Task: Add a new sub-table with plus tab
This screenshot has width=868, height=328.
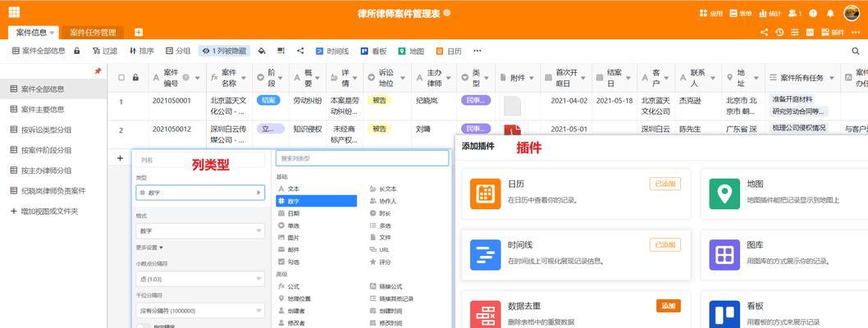Action: click(139, 33)
